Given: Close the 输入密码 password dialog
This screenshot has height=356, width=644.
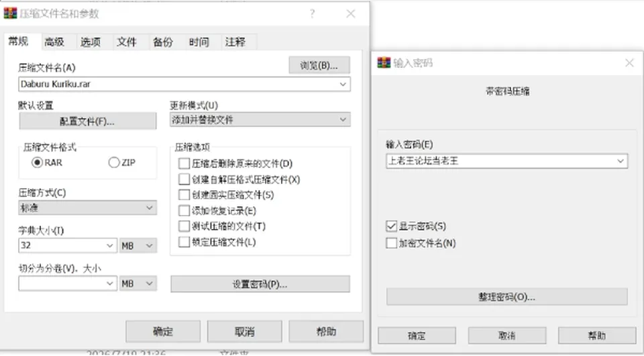Looking at the screenshot, I should pyautogui.click(x=629, y=63).
